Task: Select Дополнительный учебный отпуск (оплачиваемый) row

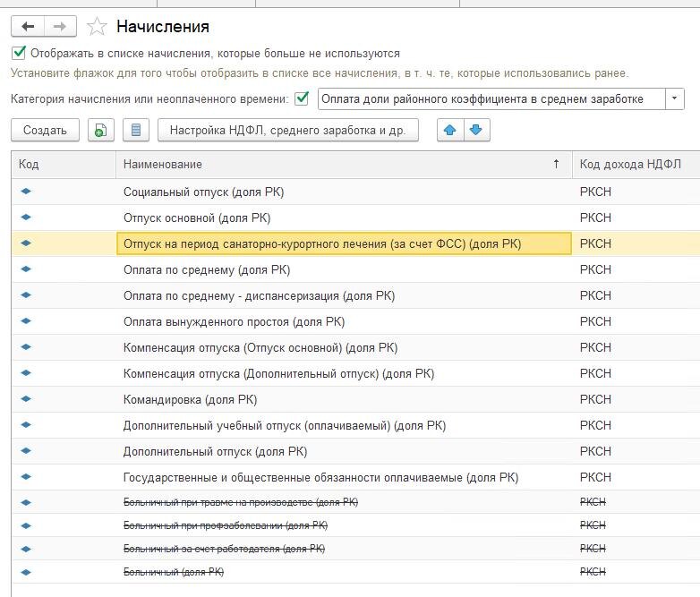Action: [x=355, y=425]
